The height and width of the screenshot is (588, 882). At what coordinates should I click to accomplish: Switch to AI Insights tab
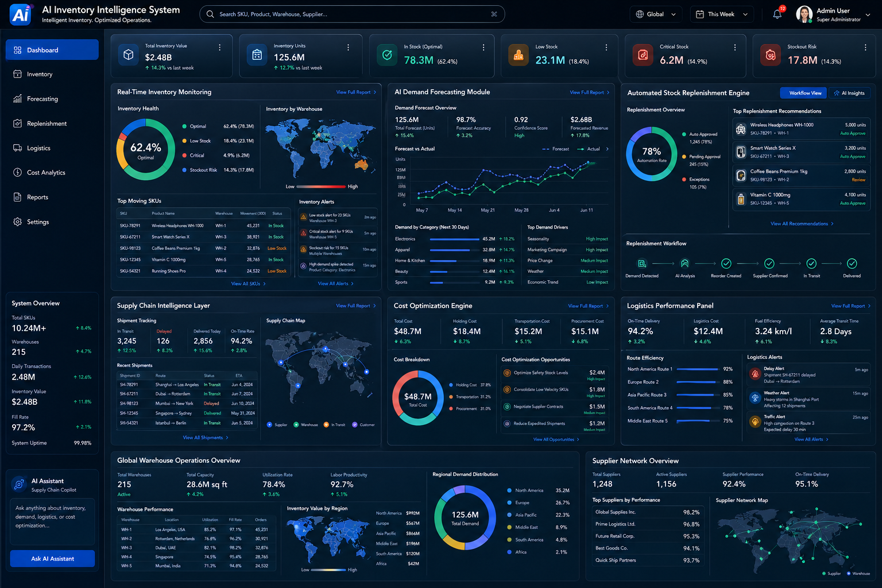850,93
